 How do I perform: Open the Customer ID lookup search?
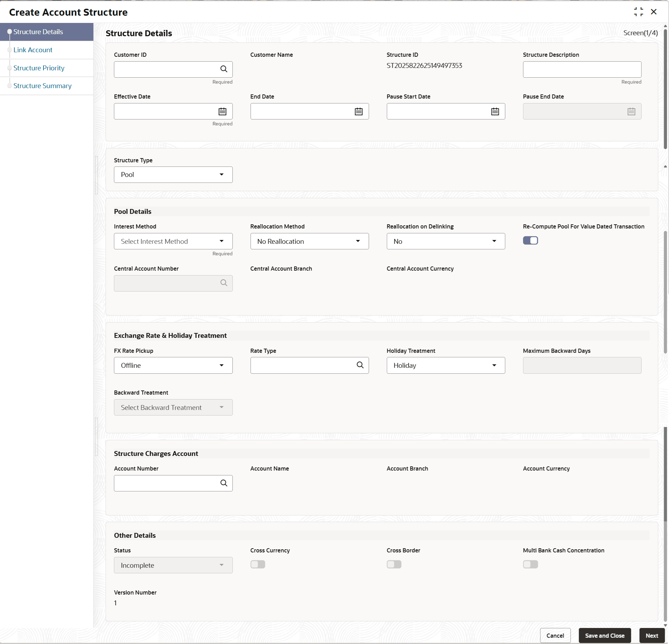click(224, 69)
